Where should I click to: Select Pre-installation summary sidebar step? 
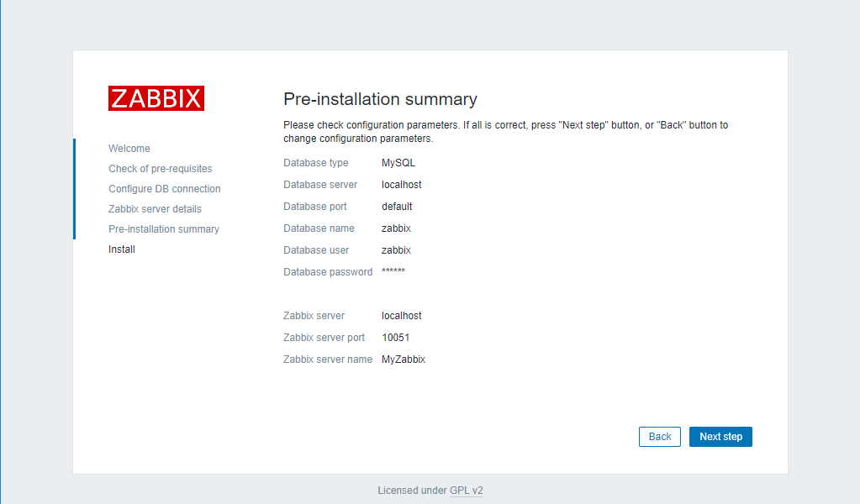(164, 229)
